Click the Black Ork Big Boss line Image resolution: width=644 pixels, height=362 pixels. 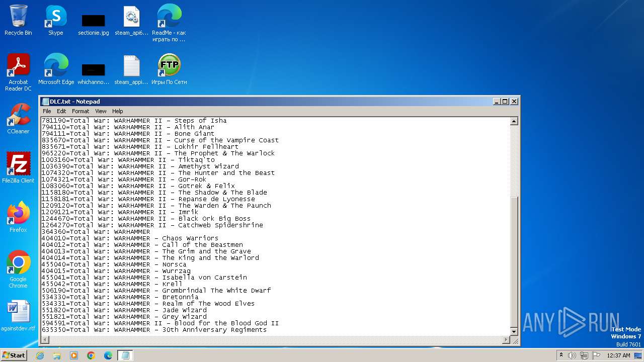click(146, 219)
